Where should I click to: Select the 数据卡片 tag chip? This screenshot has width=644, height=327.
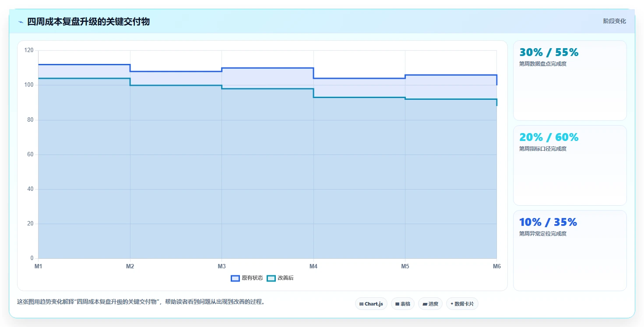[462, 304]
